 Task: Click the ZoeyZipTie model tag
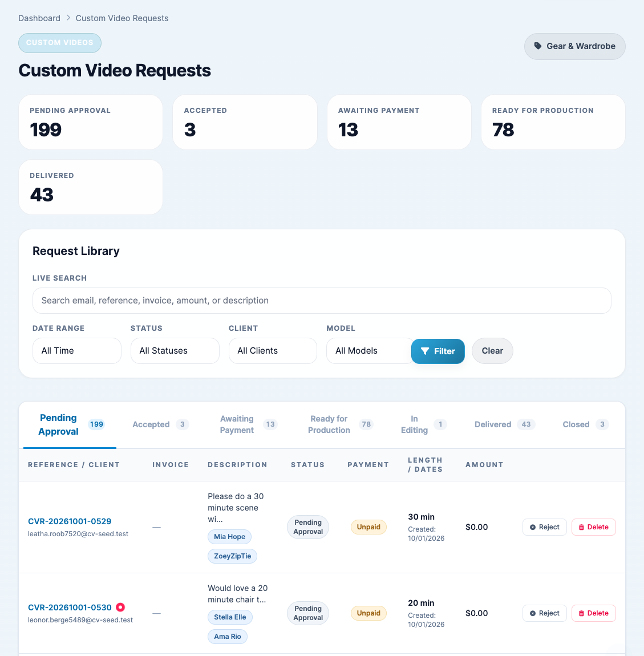(x=232, y=556)
